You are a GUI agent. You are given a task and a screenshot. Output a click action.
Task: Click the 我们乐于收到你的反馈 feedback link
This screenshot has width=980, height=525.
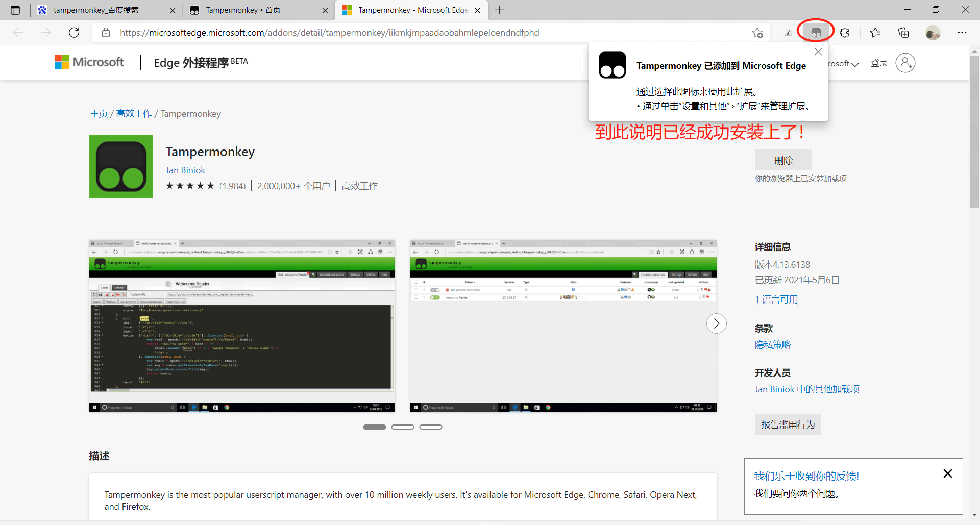pyautogui.click(x=806, y=476)
